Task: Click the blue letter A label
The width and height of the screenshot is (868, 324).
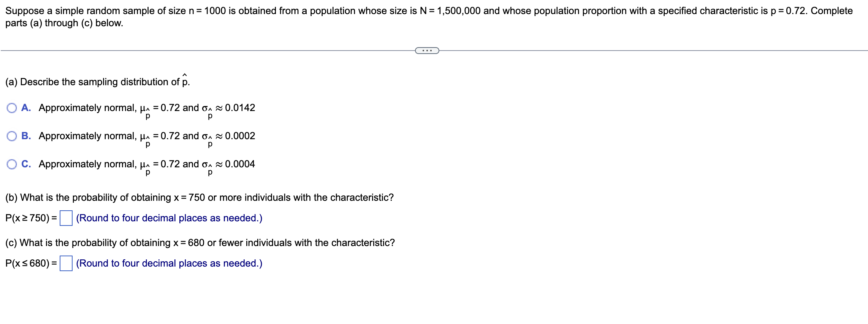Action: [x=25, y=108]
